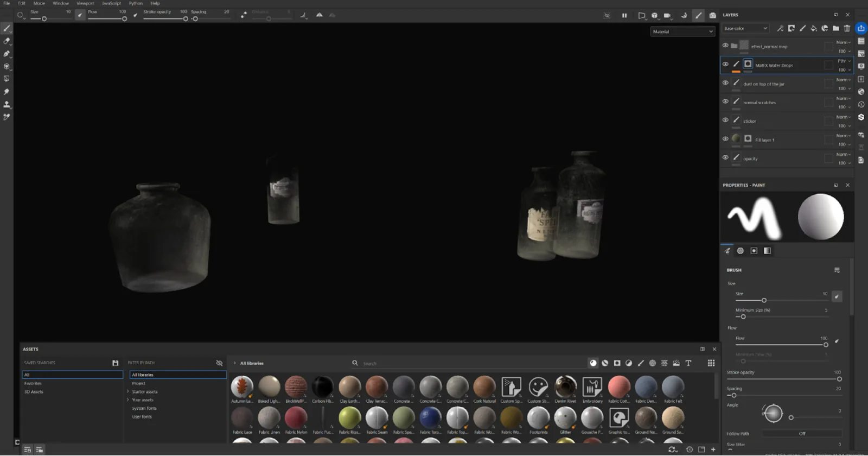The image size is (868, 456).
Task: Open the Python menu
Action: pyautogui.click(x=136, y=3)
